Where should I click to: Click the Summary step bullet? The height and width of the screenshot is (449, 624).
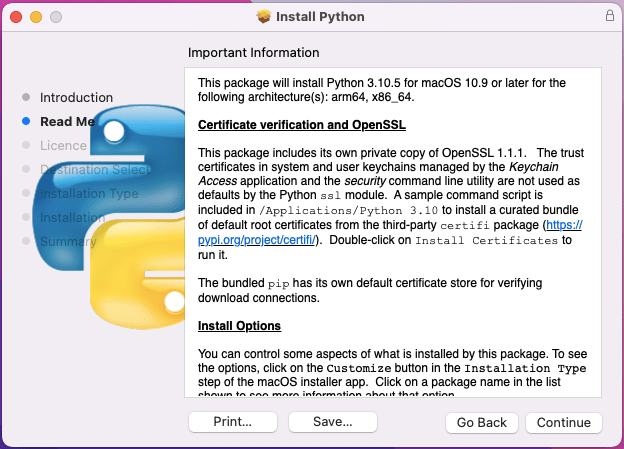click(x=26, y=241)
